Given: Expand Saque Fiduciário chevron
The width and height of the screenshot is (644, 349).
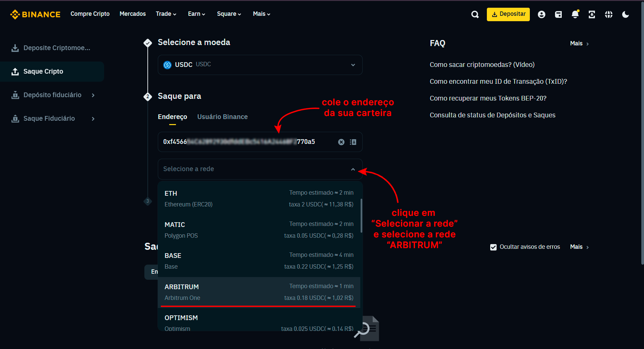Looking at the screenshot, I should click(x=93, y=119).
